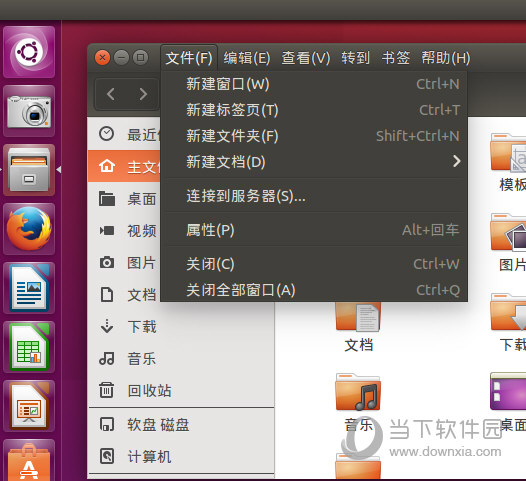Choose 关闭全部窗口(A) menu entry
526x481 pixels.
pos(314,290)
